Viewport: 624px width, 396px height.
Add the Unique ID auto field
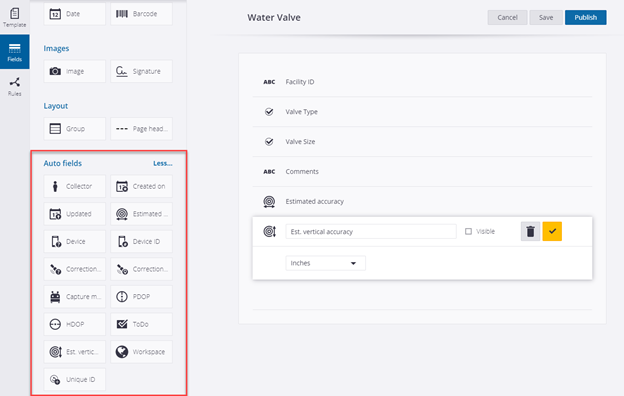pos(74,379)
